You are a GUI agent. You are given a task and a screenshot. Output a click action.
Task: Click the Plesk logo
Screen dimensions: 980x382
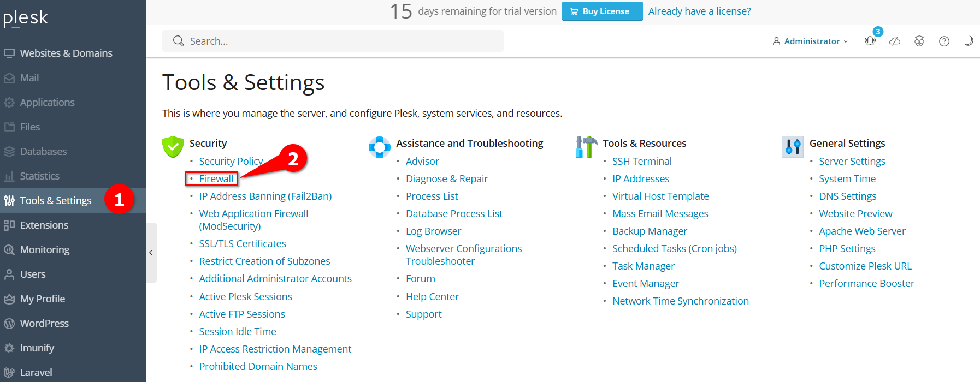pyautogui.click(x=26, y=18)
